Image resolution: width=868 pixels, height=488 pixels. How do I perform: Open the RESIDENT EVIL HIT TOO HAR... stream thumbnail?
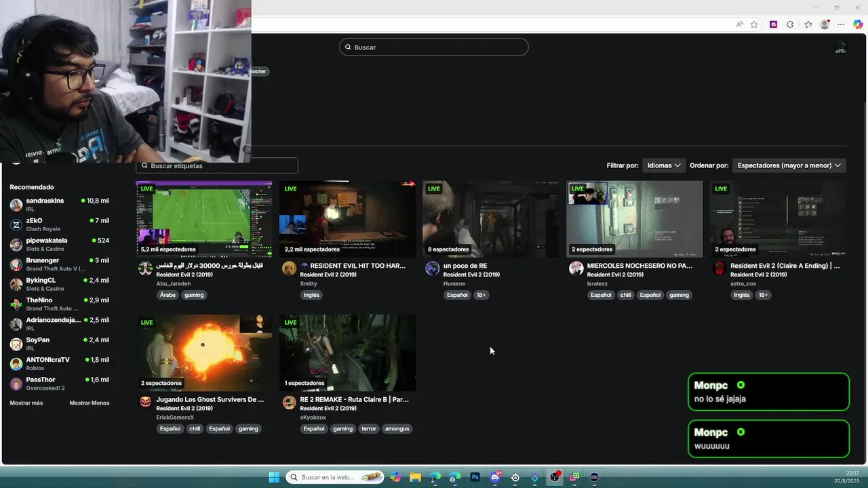[x=348, y=219]
